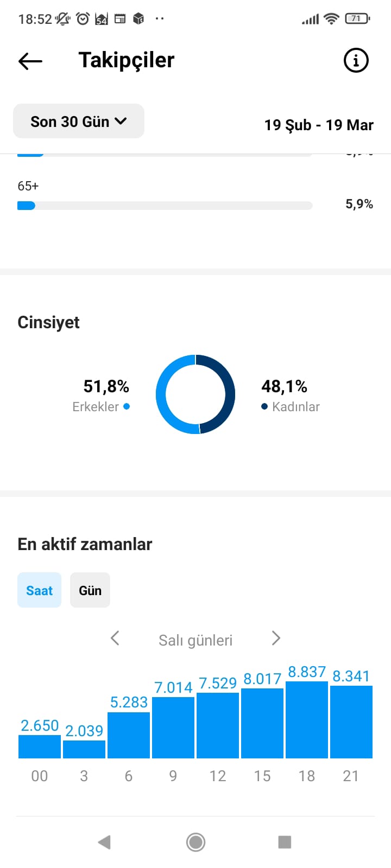Tap Android recent apps square

click(x=285, y=842)
